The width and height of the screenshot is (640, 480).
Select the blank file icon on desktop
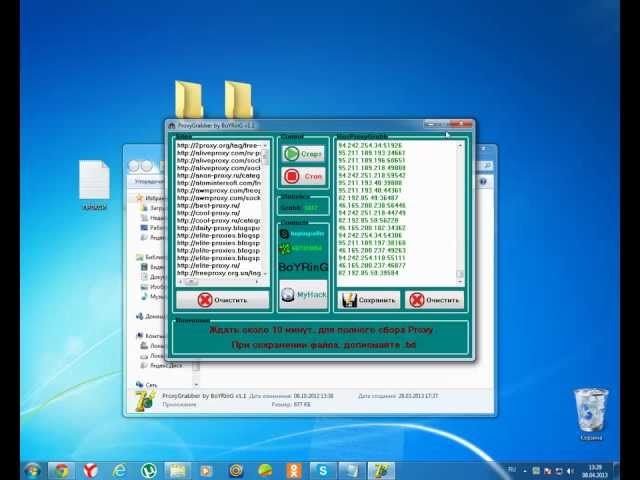pyautogui.click(x=94, y=185)
